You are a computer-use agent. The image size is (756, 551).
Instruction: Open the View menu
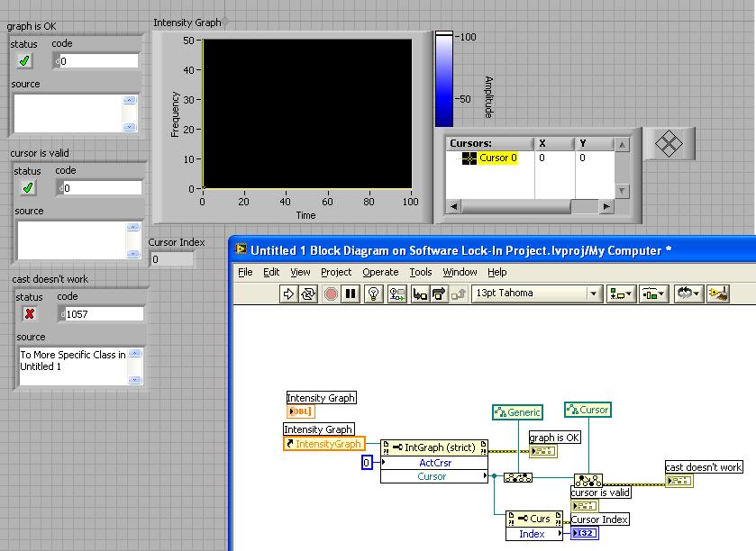[300, 272]
